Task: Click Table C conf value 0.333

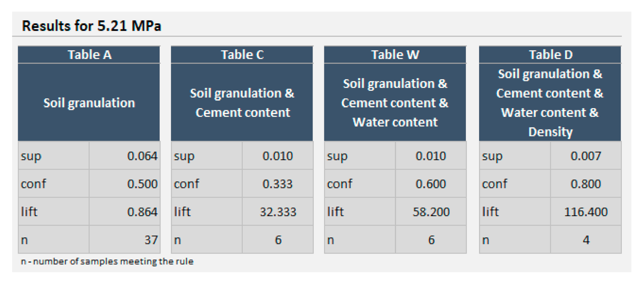Action: pyautogui.click(x=277, y=184)
